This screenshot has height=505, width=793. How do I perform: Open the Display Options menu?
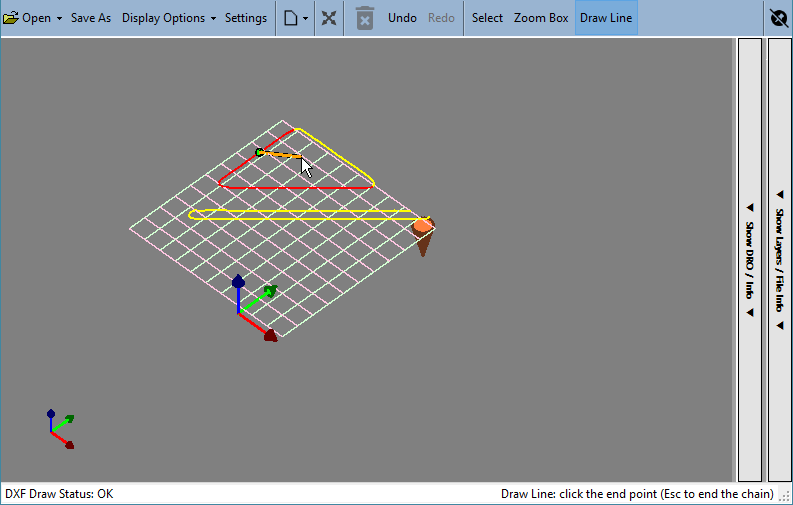(x=163, y=18)
